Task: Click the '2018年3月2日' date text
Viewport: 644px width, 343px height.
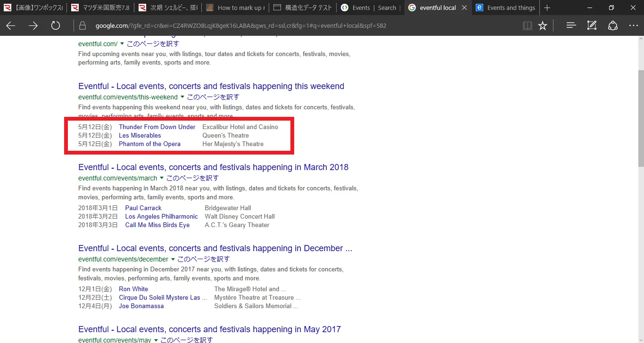Action: [98, 216]
